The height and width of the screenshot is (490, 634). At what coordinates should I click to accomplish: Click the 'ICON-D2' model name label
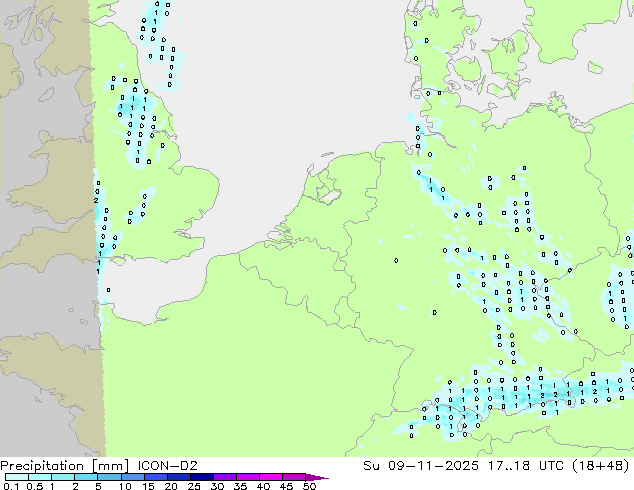click(167, 466)
